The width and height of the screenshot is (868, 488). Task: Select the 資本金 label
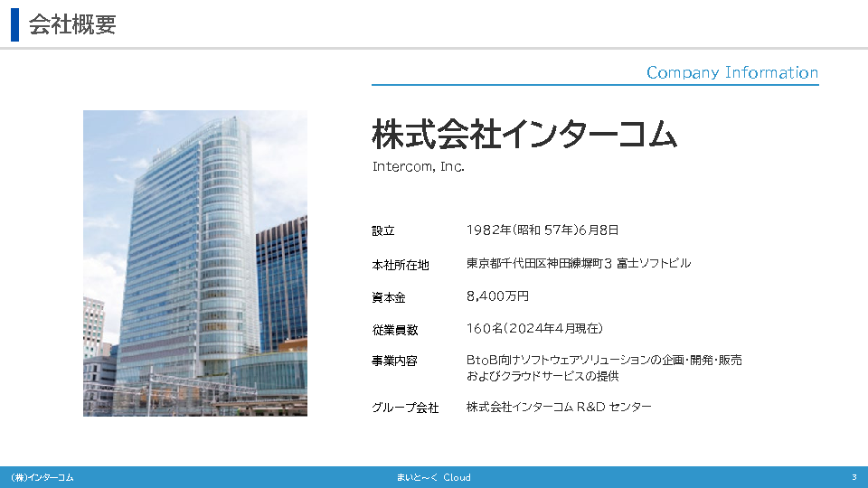(389, 297)
